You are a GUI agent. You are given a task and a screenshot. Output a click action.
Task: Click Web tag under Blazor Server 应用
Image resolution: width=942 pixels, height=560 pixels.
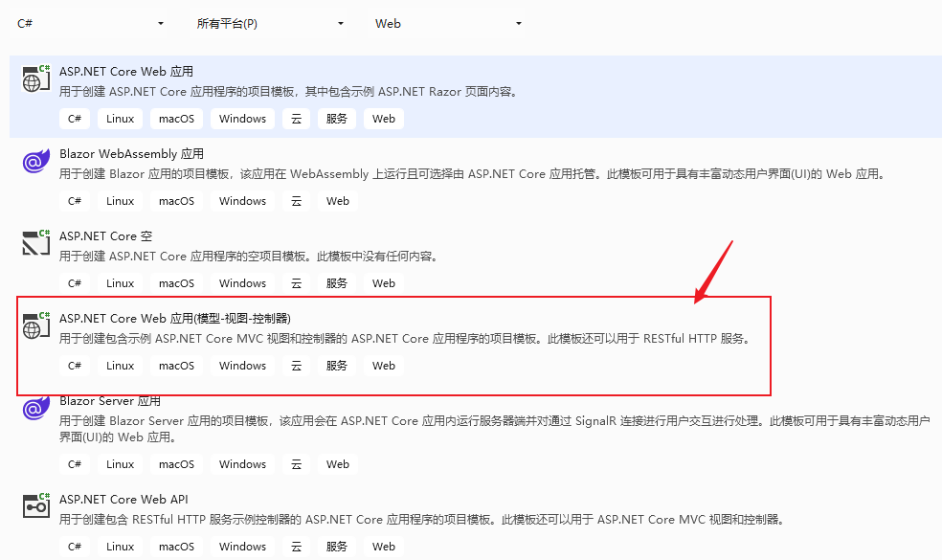(x=338, y=464)
